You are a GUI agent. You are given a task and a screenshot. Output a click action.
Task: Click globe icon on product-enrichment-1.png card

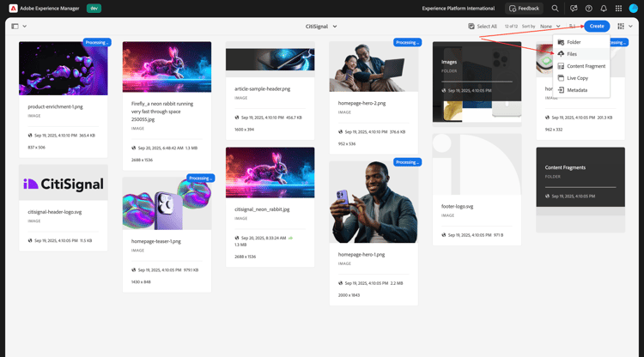[x=30, y=135]
